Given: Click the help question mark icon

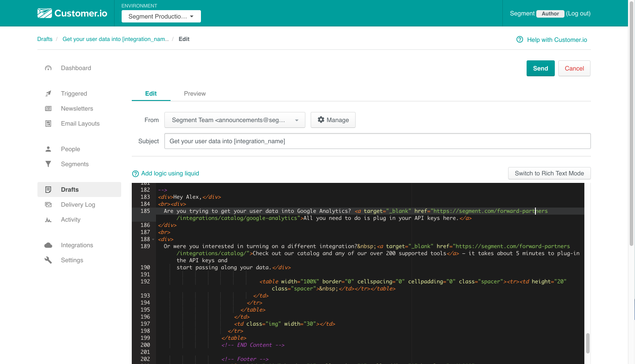Looking at the screenshot, I should (520, 40).
